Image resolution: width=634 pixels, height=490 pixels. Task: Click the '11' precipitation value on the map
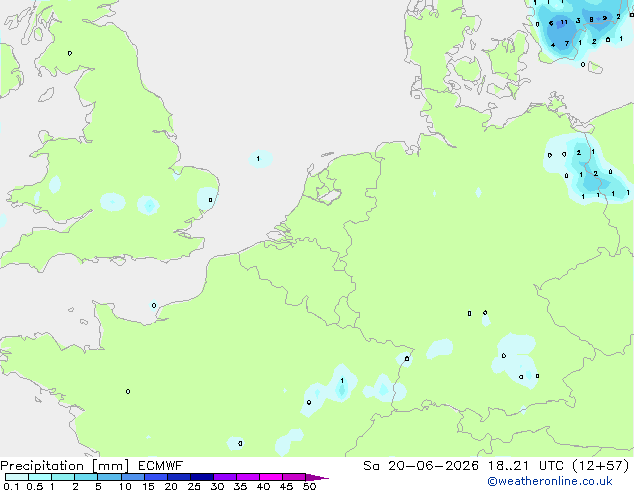[x=564, y=22]
